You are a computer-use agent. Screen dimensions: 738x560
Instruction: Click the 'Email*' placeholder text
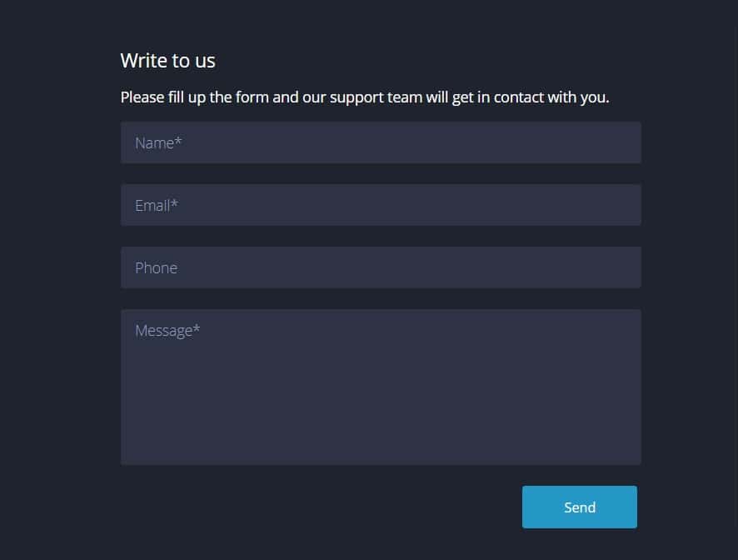click(x=157, y=206)
